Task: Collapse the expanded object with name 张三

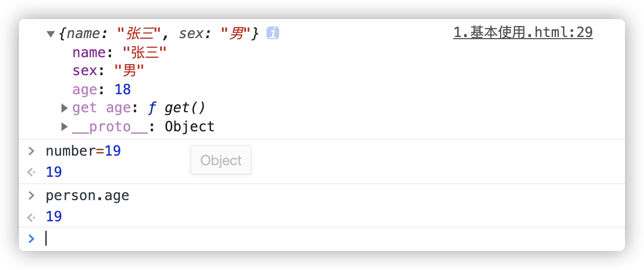Action: pyautogui.click(x=51, y=34)
